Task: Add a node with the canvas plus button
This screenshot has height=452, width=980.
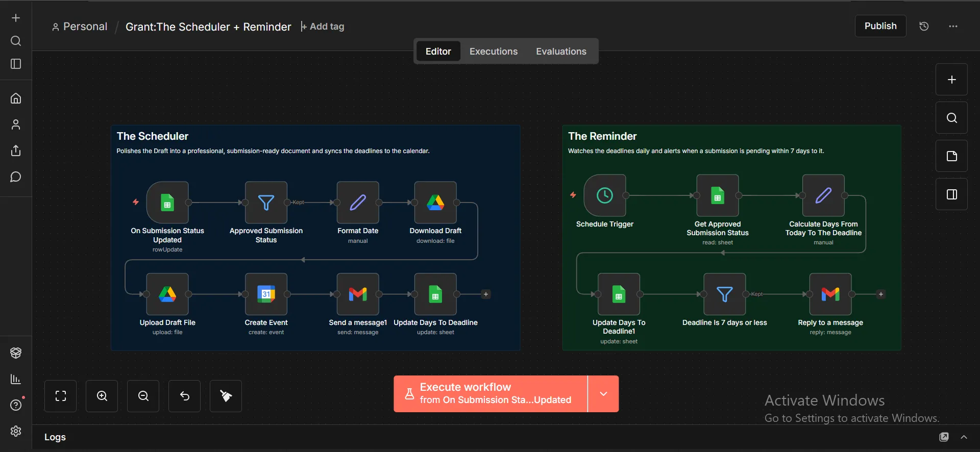Action: 951,80
